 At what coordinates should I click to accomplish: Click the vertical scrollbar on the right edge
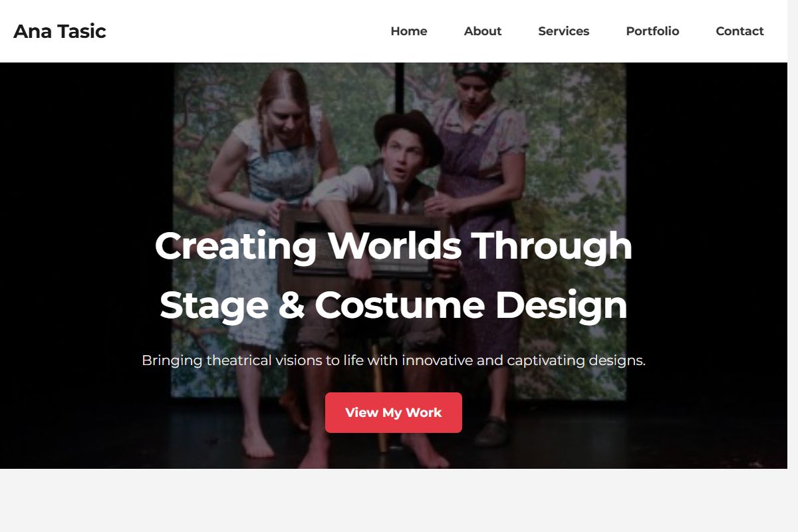[792, 266]
